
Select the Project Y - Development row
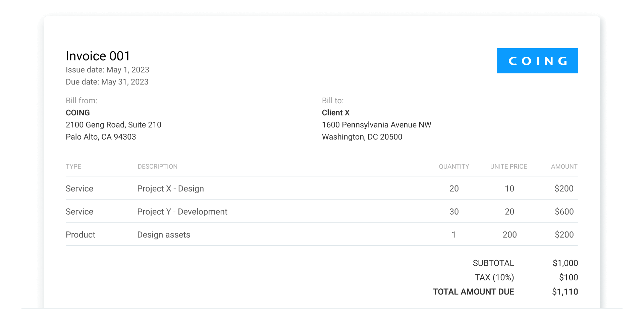[x=182, y=212]
